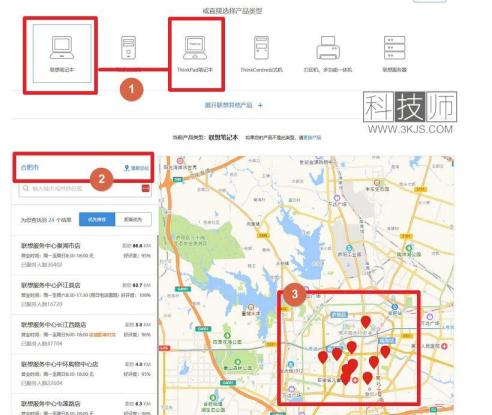Click the 重新定位 relocate pin link
The width and height of the screenshot is (492, 415).
[x=136, y=168]
